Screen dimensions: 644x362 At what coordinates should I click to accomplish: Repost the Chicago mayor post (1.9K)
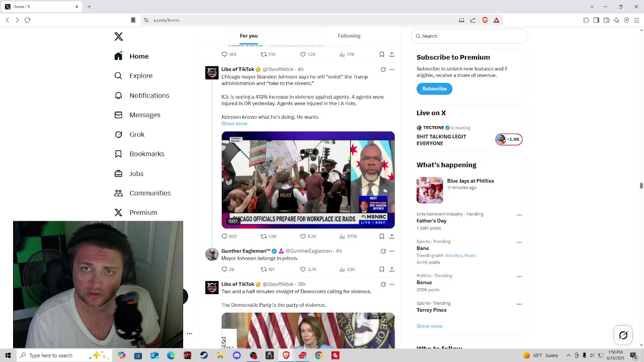pyautogui.click(x=269, y=236)
